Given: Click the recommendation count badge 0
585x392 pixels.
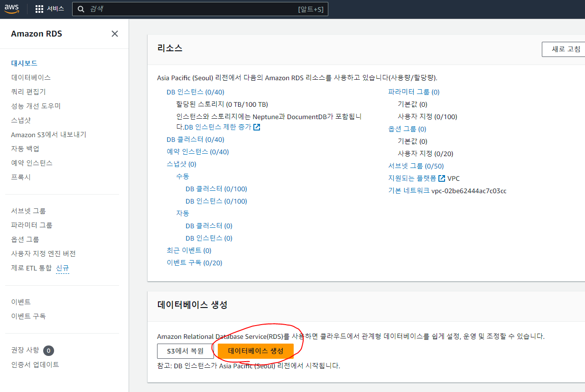Looking at the screenshot, I should 48,351.
